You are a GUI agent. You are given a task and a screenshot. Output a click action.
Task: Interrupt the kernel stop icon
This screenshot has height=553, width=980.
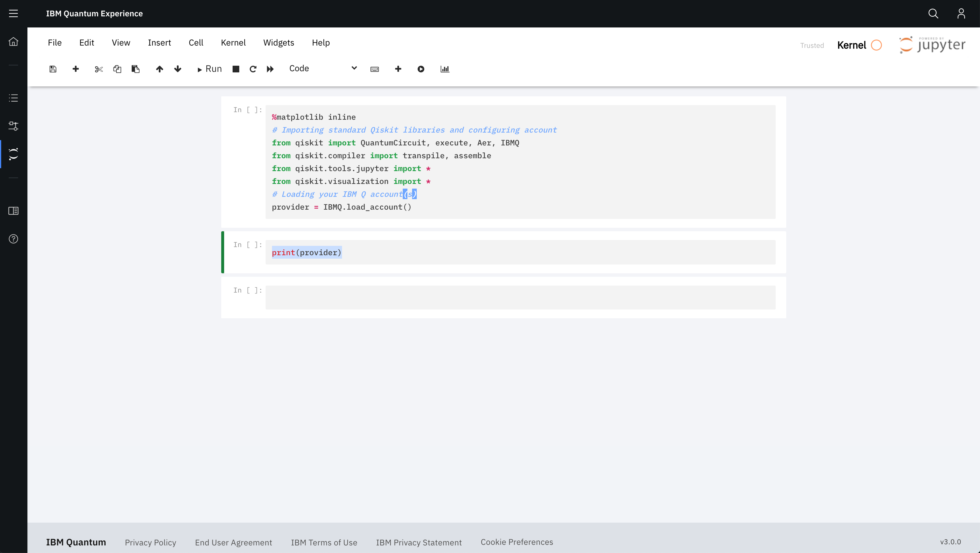pos(236,69)
